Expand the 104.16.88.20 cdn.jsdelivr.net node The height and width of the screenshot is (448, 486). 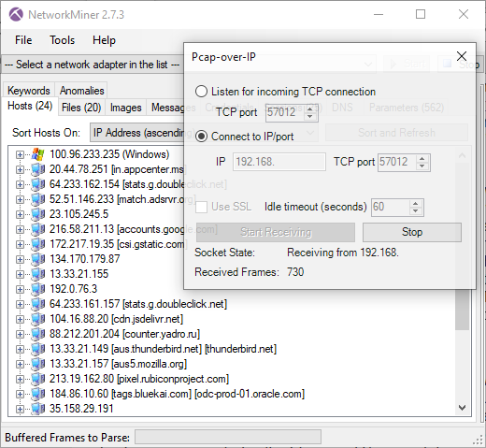20,319
